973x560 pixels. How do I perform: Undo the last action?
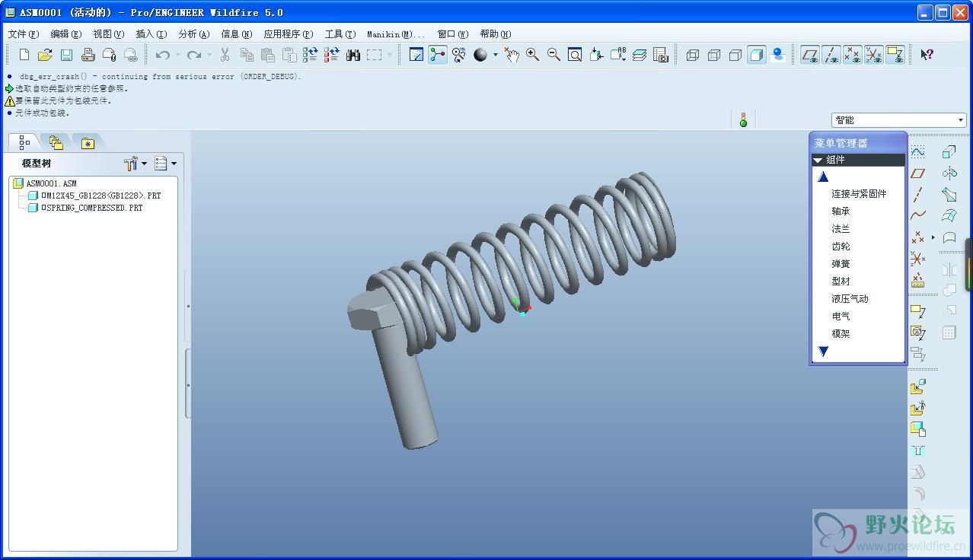pos(162,55)
